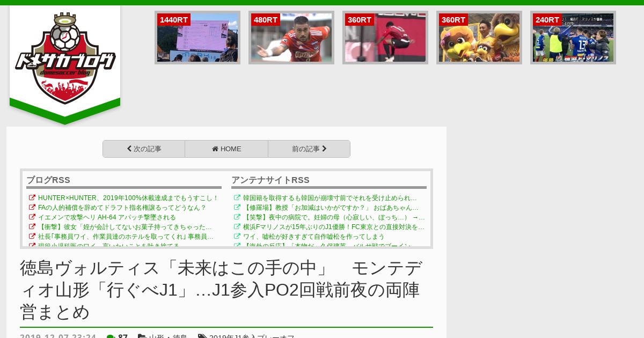Open the 240RT Marinos thumbnail
644x338 pixels.
click(573, 38)
